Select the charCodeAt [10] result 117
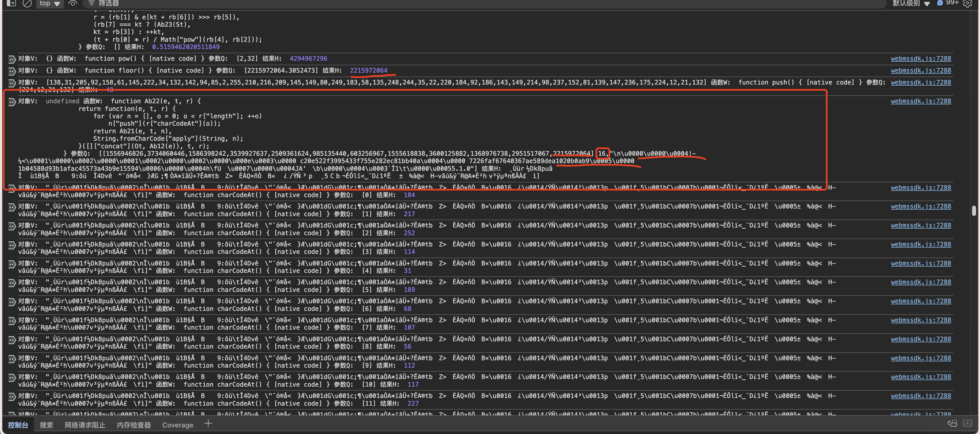 coord(413,384)
